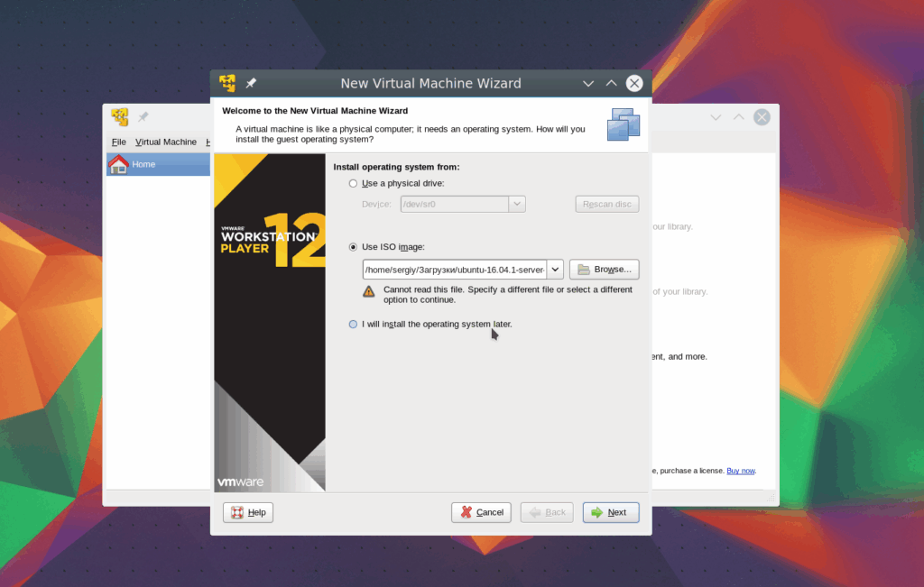924x587 pixels.
Task: Open the File menu
Action: 118,142
